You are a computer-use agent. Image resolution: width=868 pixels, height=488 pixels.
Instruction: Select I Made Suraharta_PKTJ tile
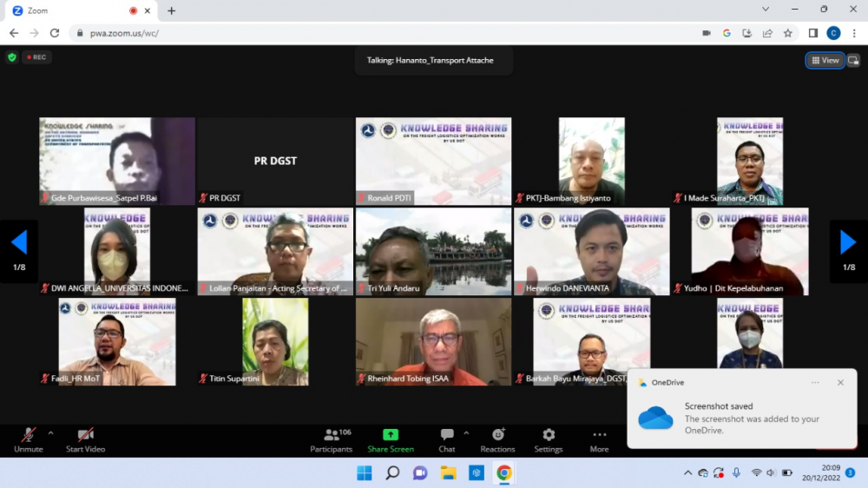coord(750,161)
